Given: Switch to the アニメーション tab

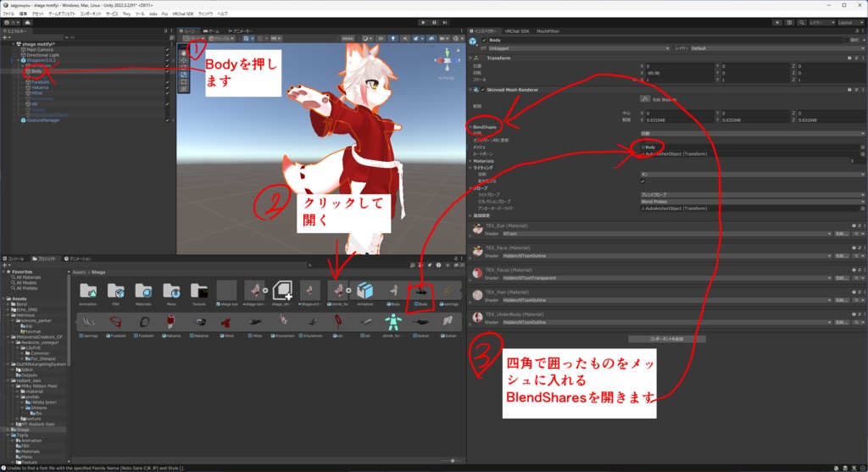Looking at the screenshot, I should pos(77,259).
